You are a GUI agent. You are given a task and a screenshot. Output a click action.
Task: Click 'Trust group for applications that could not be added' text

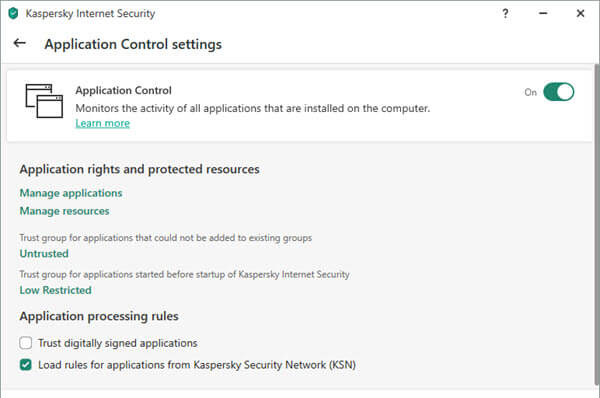click(x=165, y=238)
